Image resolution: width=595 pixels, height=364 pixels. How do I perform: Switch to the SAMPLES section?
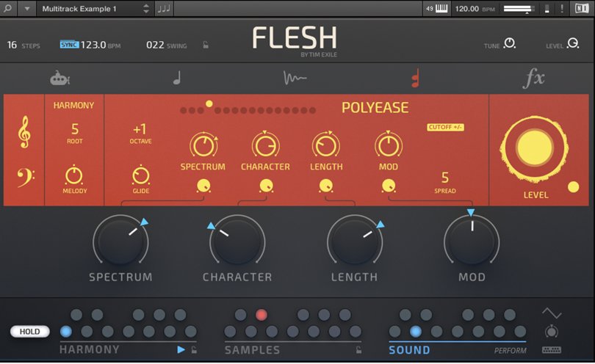click(x=252, y=350)
